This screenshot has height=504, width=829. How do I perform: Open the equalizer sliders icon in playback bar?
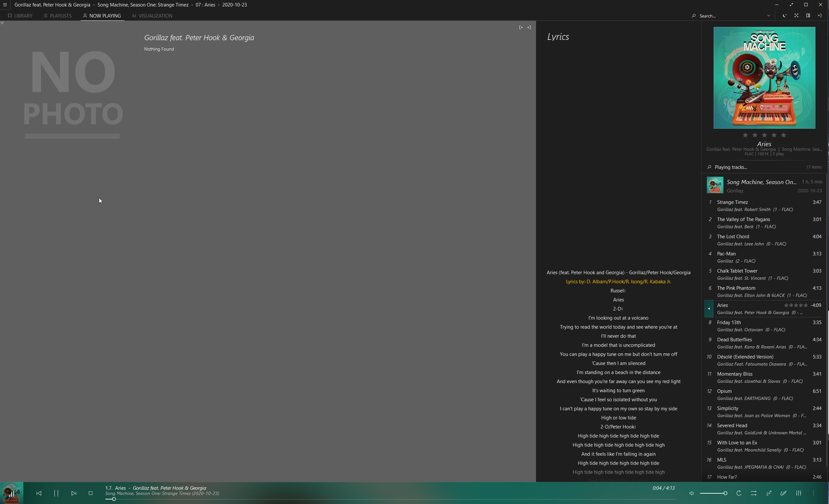[799, 493]
